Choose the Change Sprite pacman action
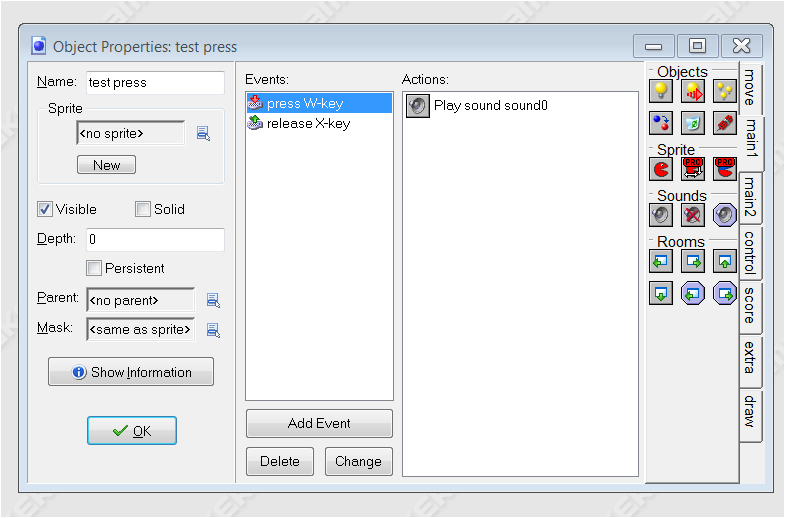785x518 pixels. 661,167
